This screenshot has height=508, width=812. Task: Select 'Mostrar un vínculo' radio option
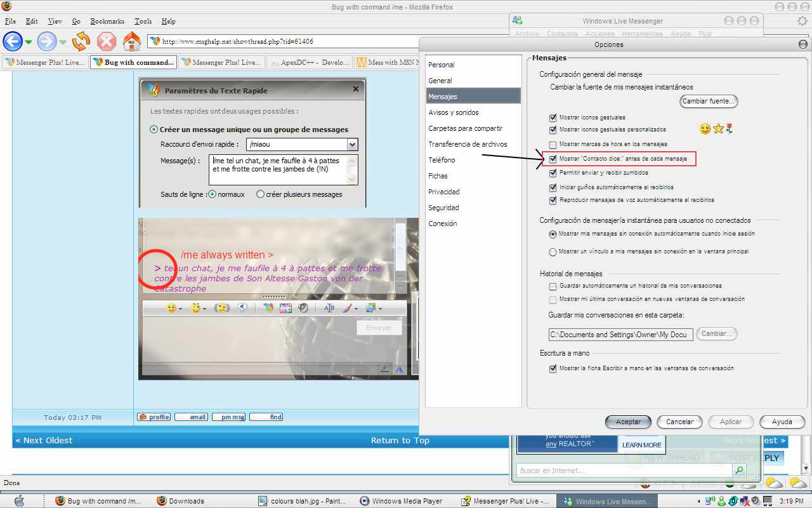(x=553, y=252)
